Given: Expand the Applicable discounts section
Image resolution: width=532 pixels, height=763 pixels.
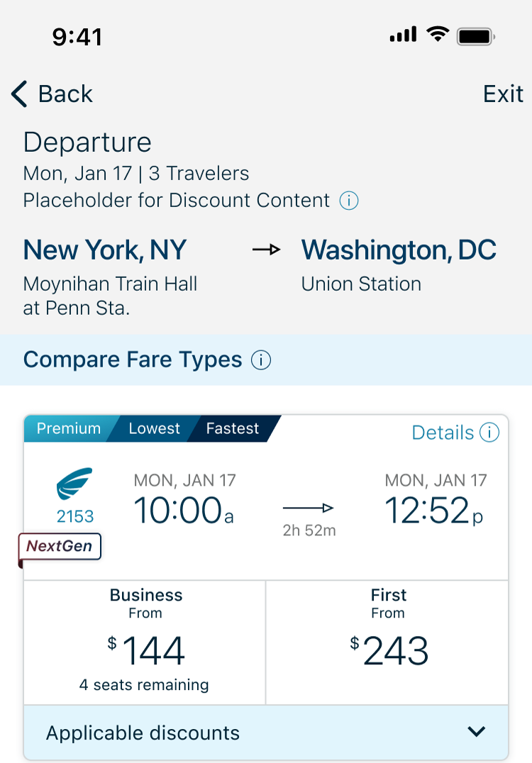Looking at the screenshot, I should point(266,733).
